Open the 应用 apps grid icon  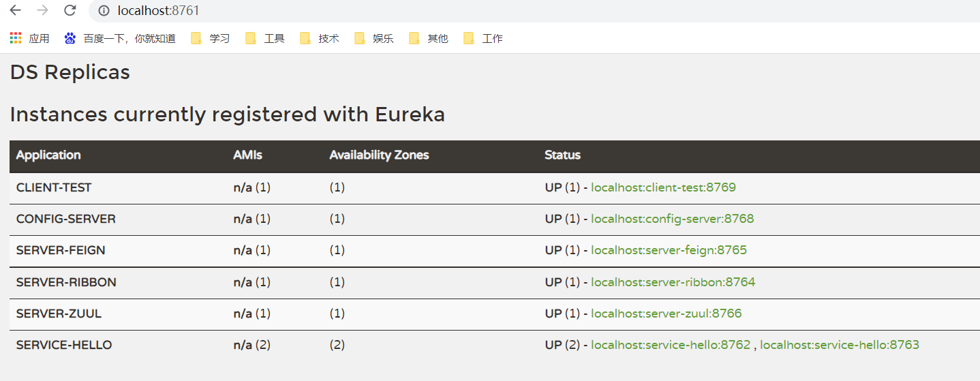click(x=16, y=38)
